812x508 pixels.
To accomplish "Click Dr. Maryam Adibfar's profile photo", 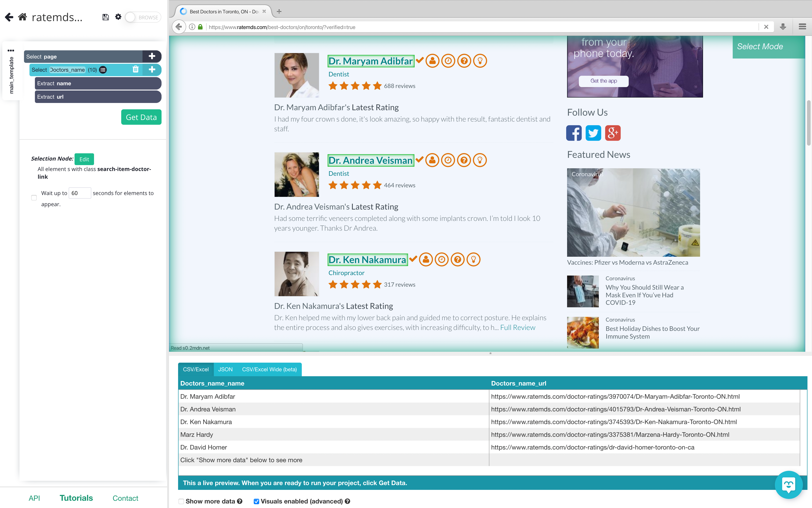I will pyautogui.click(x=297, y=75).
